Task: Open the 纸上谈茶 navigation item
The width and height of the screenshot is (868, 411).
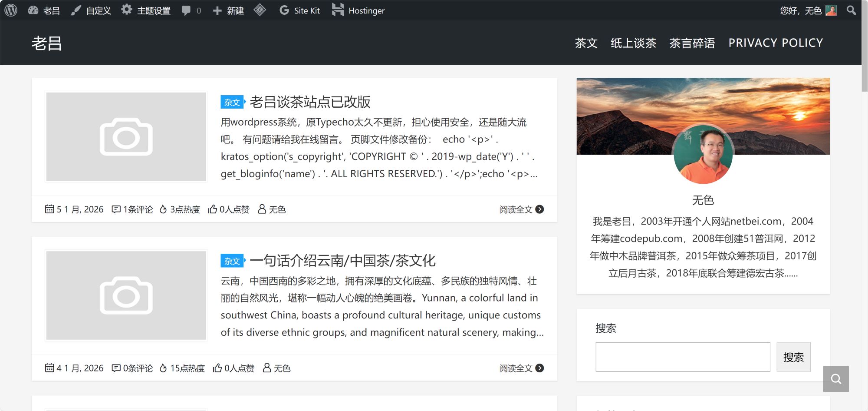Action: pos(633,43)
